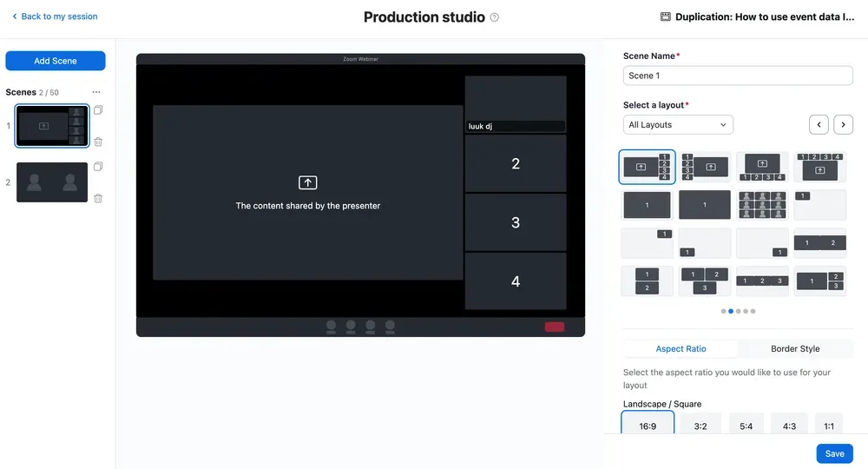
Task: Select participant slot 2 in preview
Action: point(516,163)
